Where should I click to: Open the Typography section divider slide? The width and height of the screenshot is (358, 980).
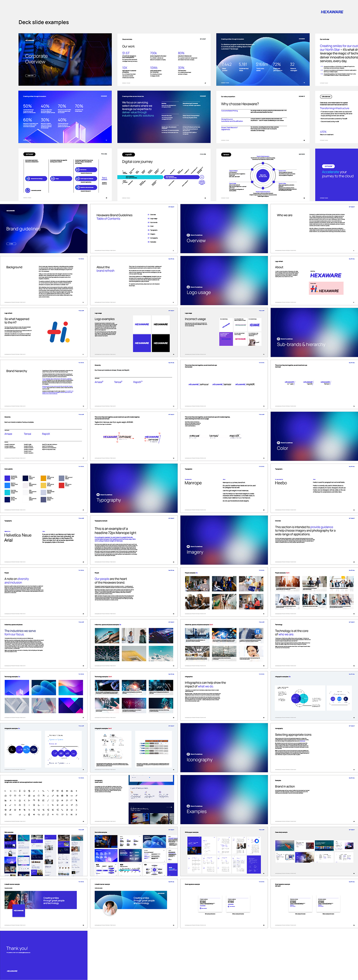134,488
